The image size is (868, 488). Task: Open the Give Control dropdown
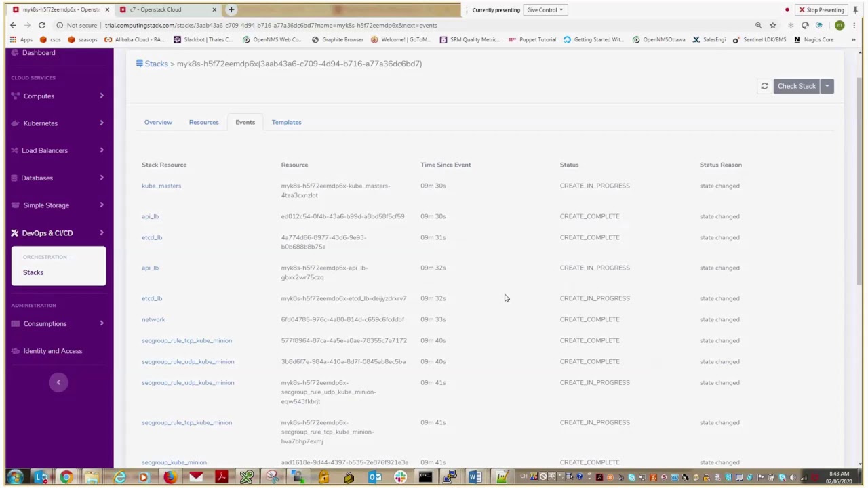[545, 10]
